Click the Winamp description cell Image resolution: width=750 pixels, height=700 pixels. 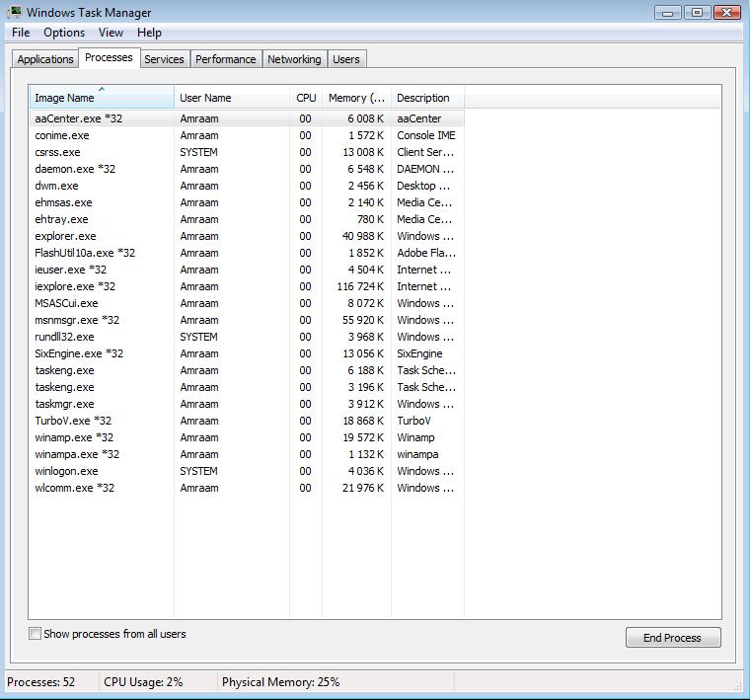pyautogui.click(x=415, y=437)
